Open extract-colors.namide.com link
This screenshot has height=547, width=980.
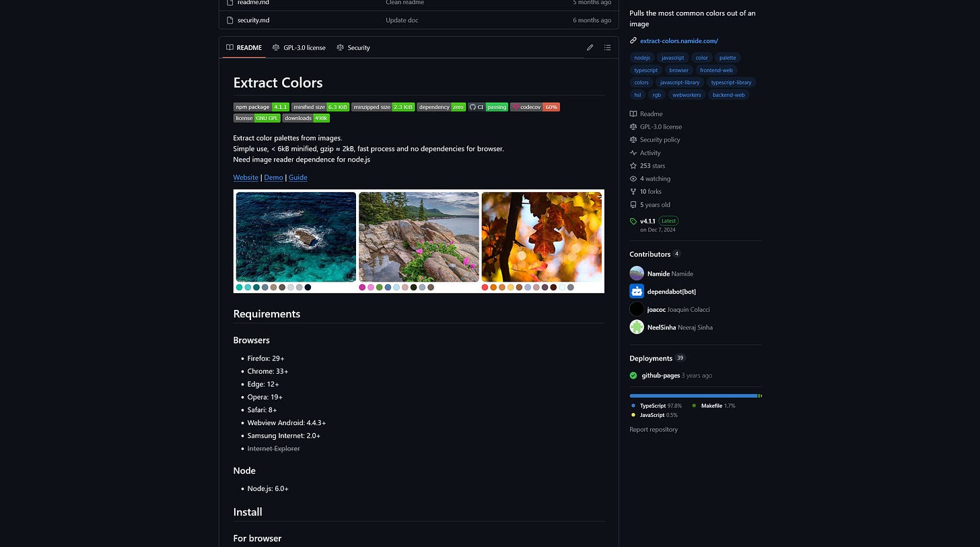(679, 41)
